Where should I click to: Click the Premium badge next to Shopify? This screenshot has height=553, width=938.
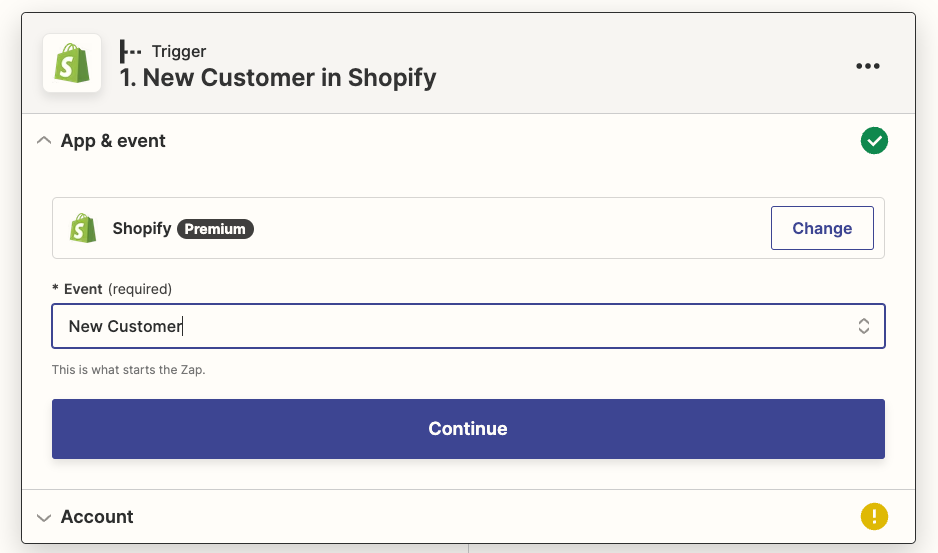click(215, 229)
